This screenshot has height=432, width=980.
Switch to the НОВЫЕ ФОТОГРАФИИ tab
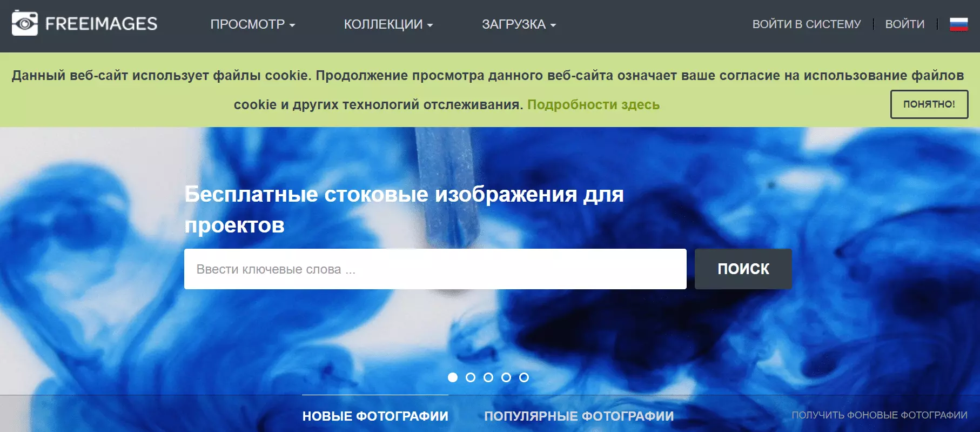pos(375,416)
